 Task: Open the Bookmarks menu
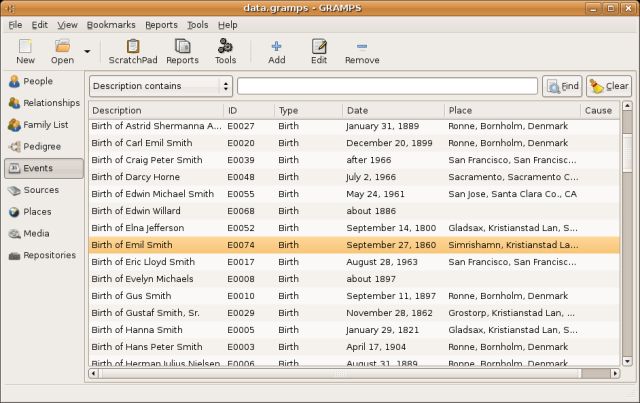click(x=110, y=24)
